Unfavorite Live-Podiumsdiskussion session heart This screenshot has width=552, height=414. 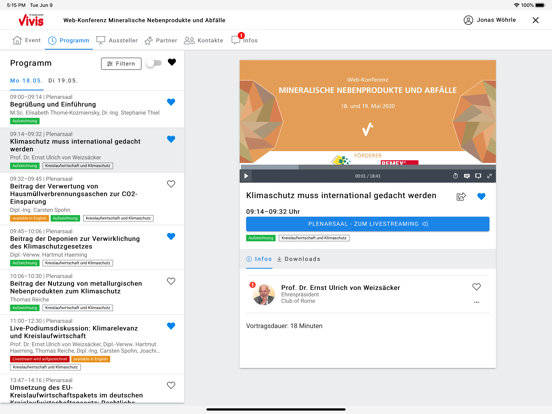171,326
